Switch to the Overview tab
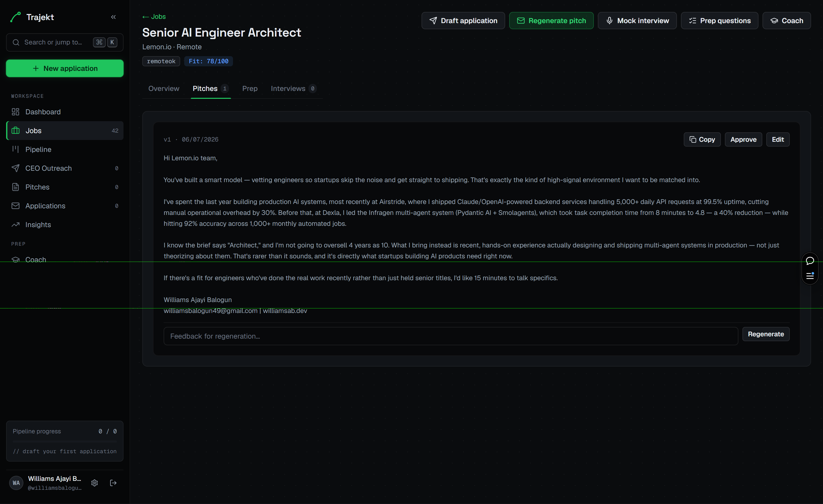 pyautogui.click(x=164, y=88)
